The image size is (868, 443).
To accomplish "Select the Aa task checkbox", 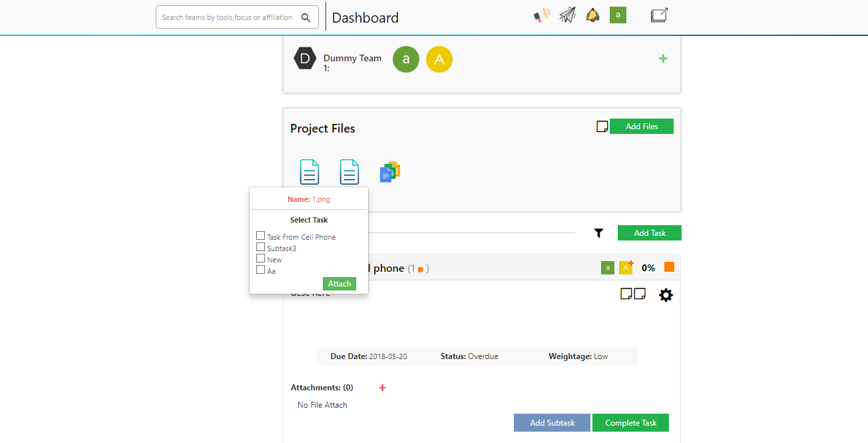I will pyautogui.click(x=261, y=270).
